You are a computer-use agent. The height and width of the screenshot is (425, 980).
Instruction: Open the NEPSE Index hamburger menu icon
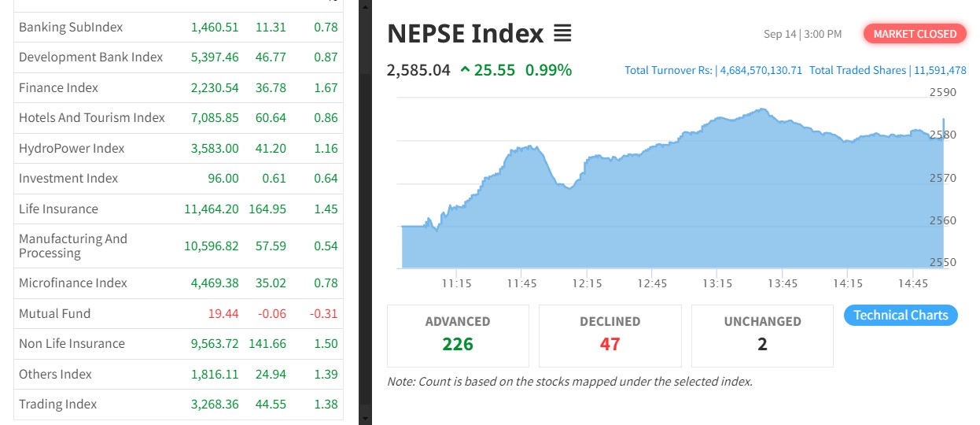pos(562,34)
